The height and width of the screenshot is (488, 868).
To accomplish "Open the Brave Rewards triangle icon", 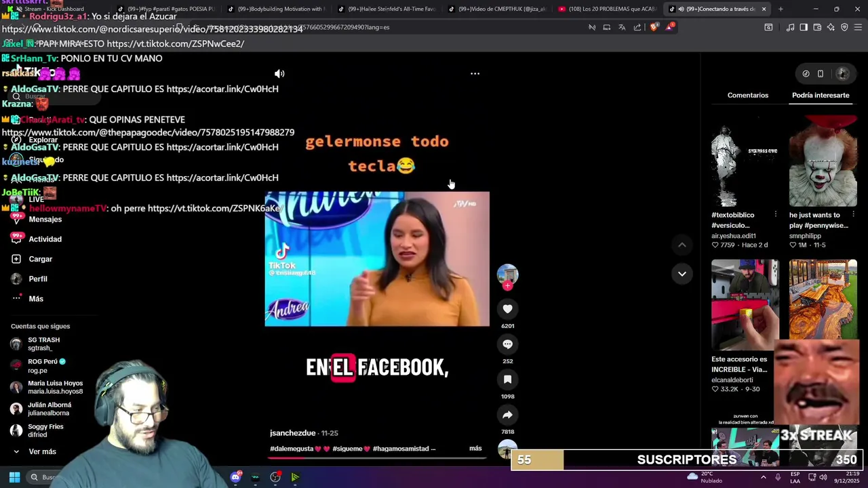I will click(670, 27).
